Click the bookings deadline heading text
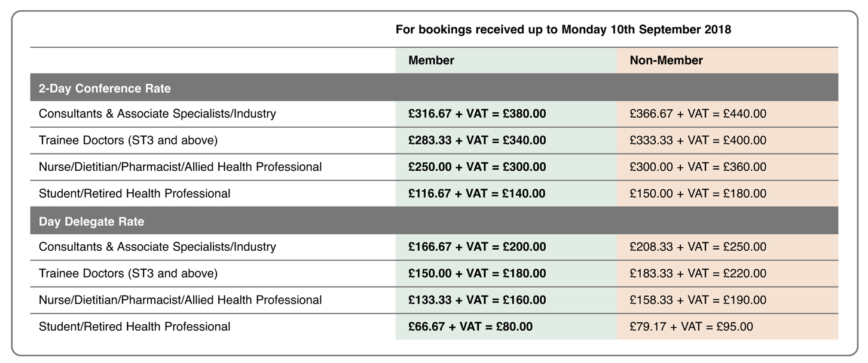868x363 pixels. [563, 30]
